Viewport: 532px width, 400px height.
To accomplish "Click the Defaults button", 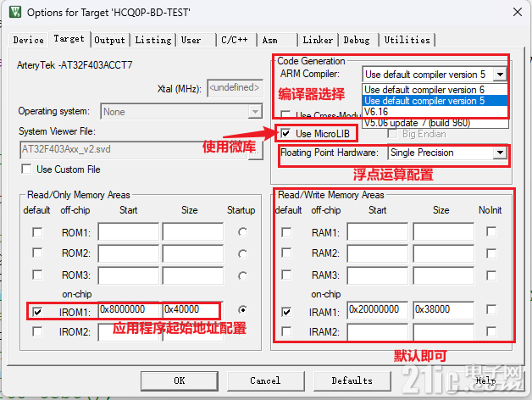I will pos(352,381).
